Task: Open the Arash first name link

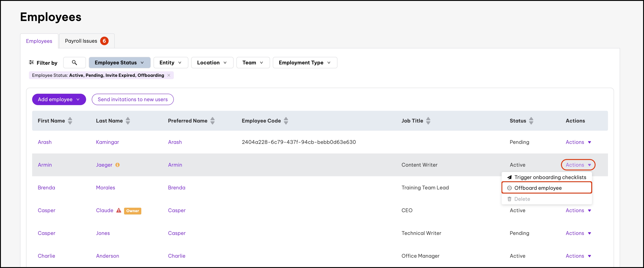Action: [45, 142]
